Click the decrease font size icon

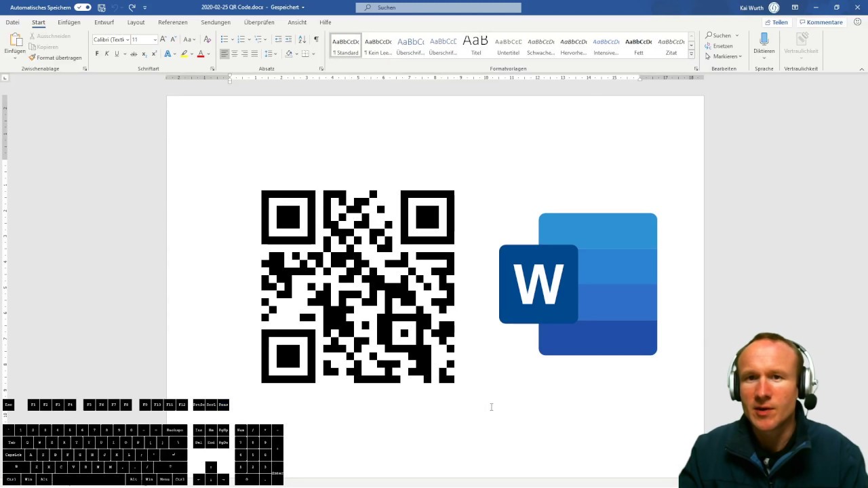click(x=174, y=39)
